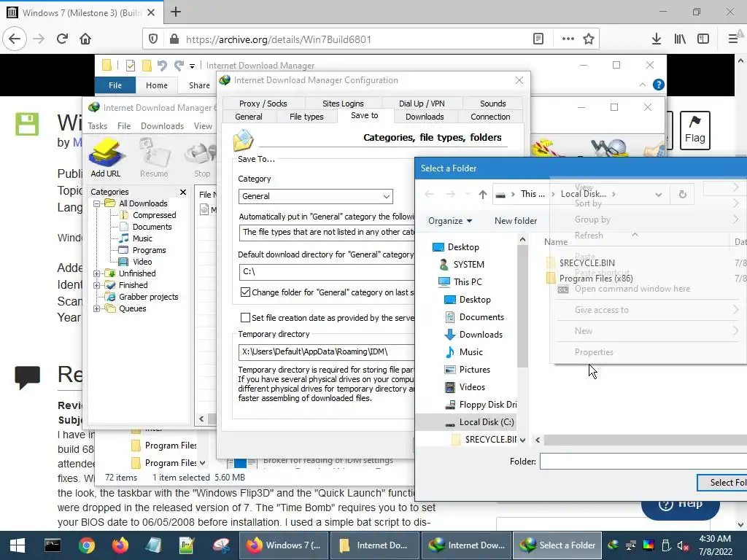747x560 pixels.
Task: Switch to the File types tab
Action: (306, 117)
